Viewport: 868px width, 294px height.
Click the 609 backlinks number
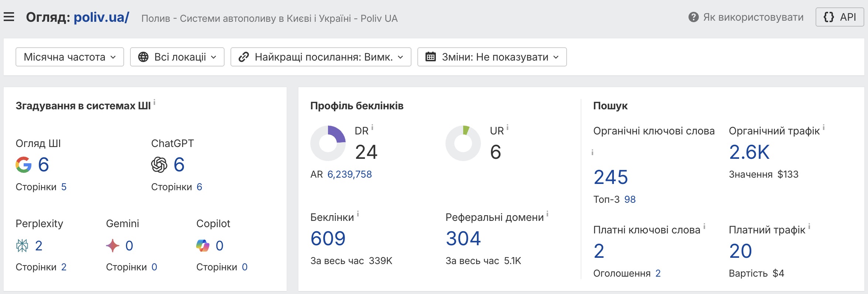tap(328, 238)
